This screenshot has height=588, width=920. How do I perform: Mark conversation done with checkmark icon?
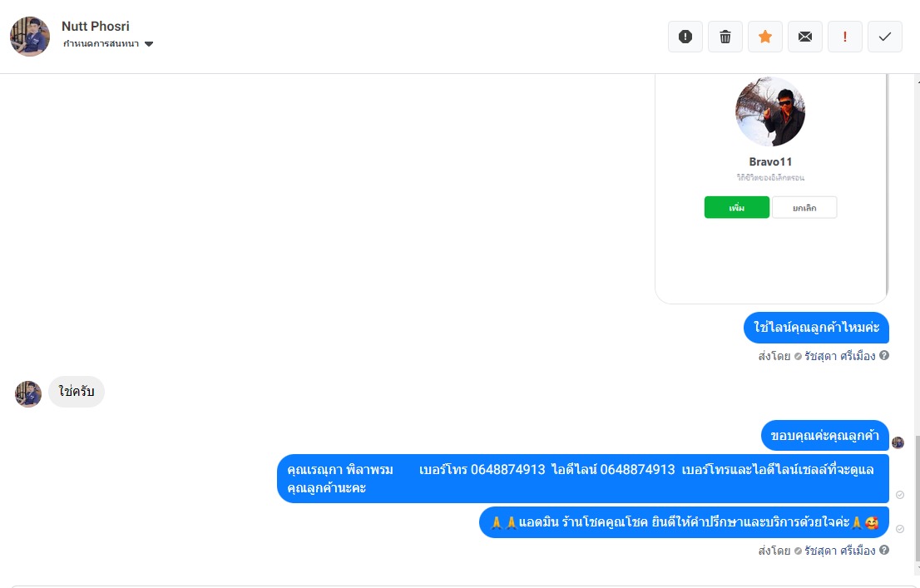885,37
